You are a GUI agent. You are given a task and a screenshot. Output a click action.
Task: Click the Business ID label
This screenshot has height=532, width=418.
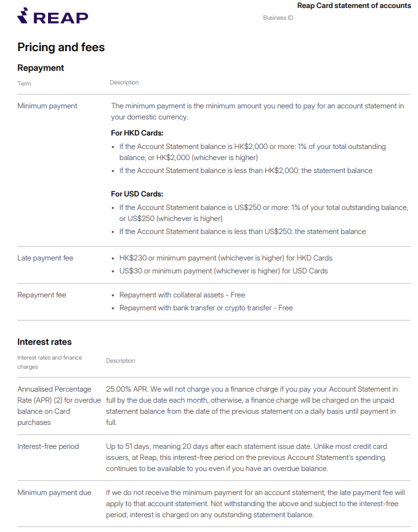(278, 18)
